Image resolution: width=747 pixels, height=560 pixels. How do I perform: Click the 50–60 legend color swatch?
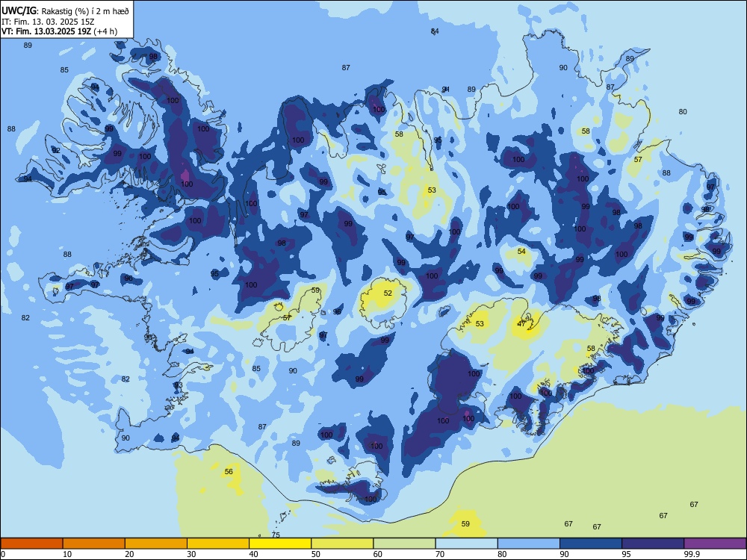pyautogui.click(x=342, y=544)
